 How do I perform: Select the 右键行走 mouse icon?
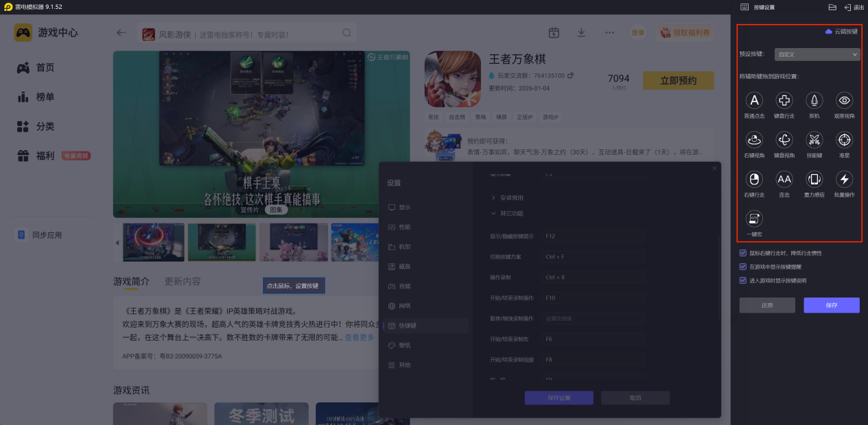point(754,180)
